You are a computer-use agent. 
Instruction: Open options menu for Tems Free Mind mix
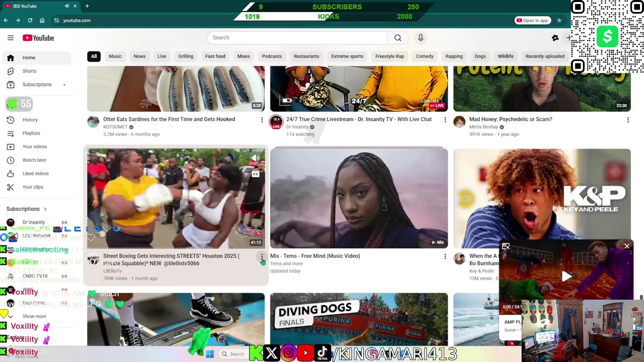[x=445, y=256]
